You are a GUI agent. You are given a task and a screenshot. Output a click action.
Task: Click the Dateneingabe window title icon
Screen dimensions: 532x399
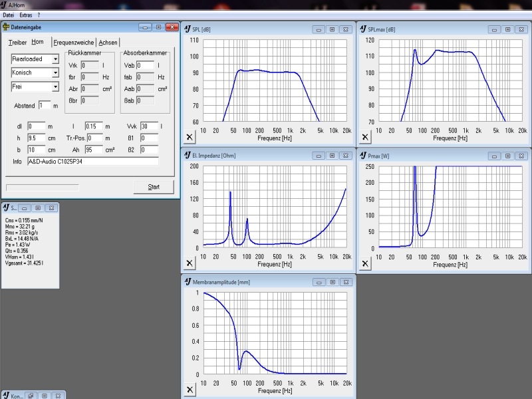pos(7,27)
